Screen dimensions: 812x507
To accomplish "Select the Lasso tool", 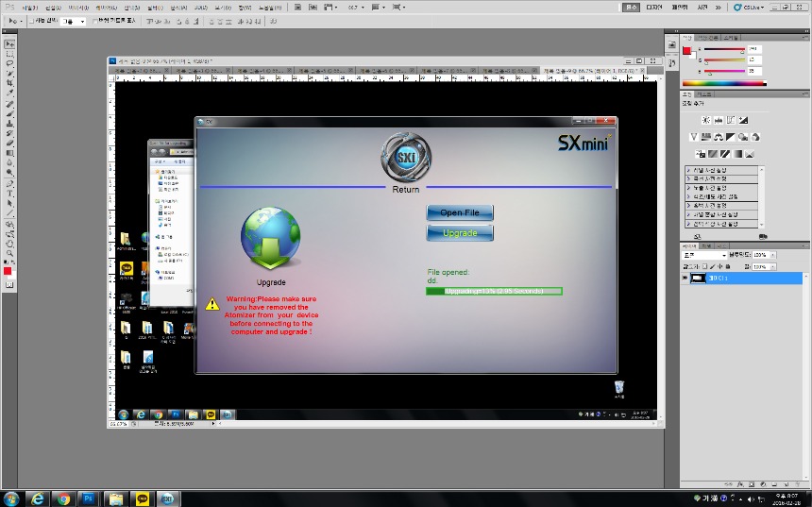I will pyautogui.click(x=9, y=64).
